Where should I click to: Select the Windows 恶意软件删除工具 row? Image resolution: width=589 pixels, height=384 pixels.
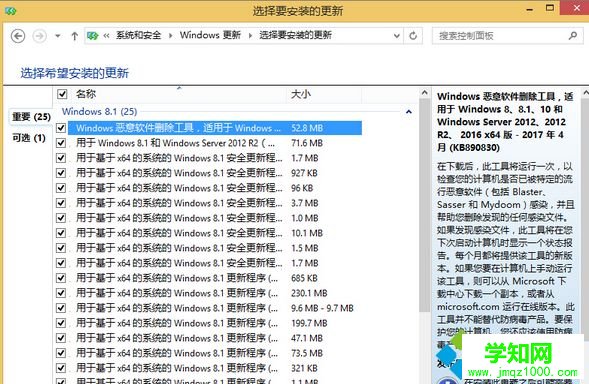pos(215,128)
